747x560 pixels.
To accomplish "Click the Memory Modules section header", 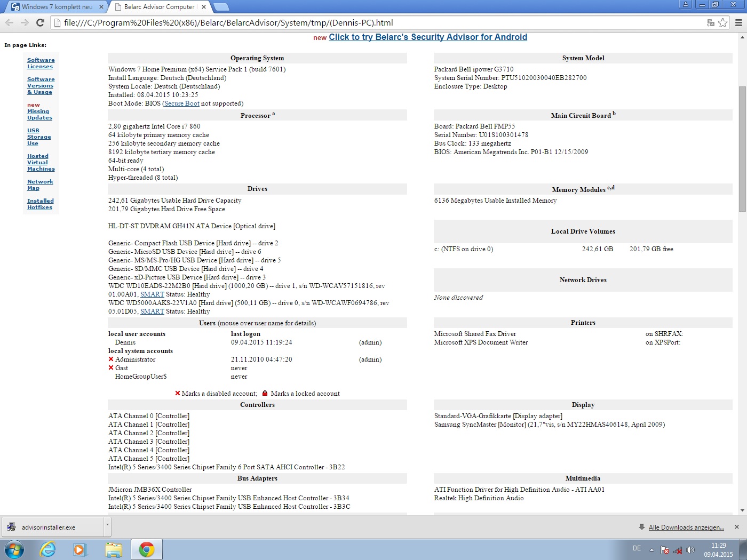I will [583, 189].
